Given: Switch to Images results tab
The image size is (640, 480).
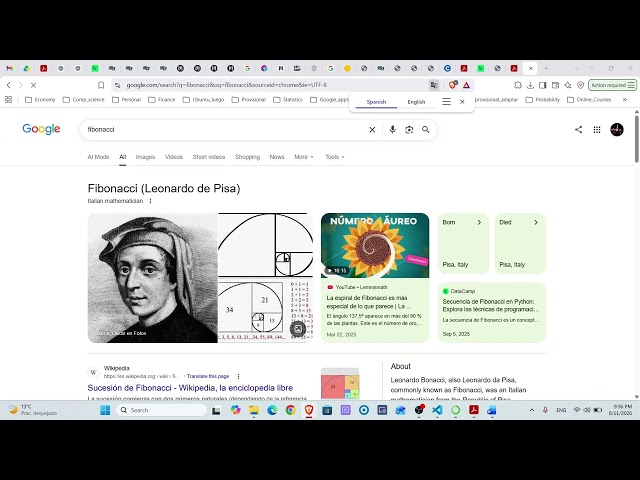Looking at the screenshot, I should click(x=145, y=157).
